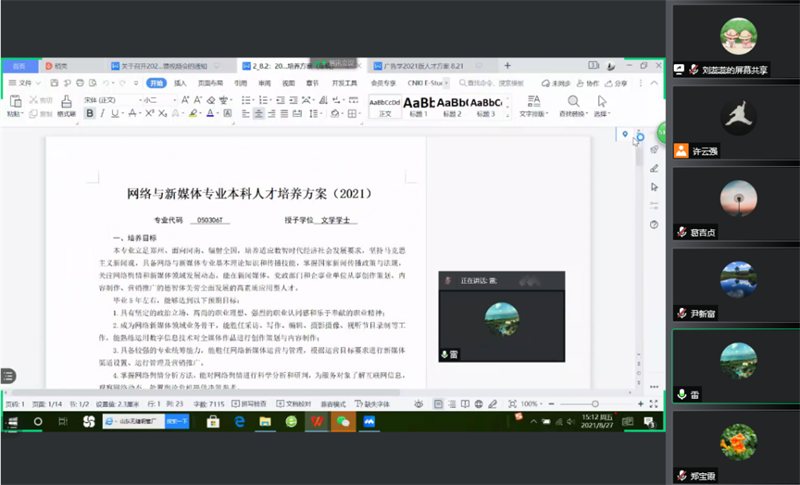
Task: Apply the Heading 1 (标题 1) style
Action: pyautogui.click(x=420, y=105)
